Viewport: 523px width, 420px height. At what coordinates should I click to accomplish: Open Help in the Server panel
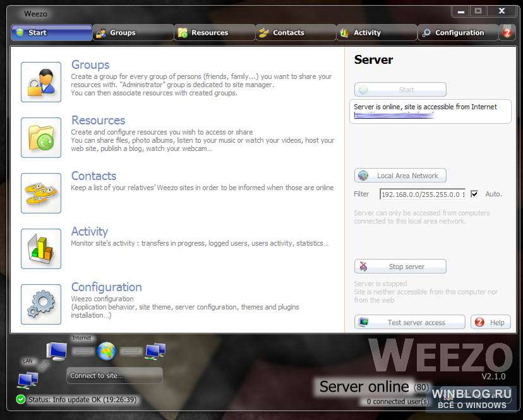491,322
